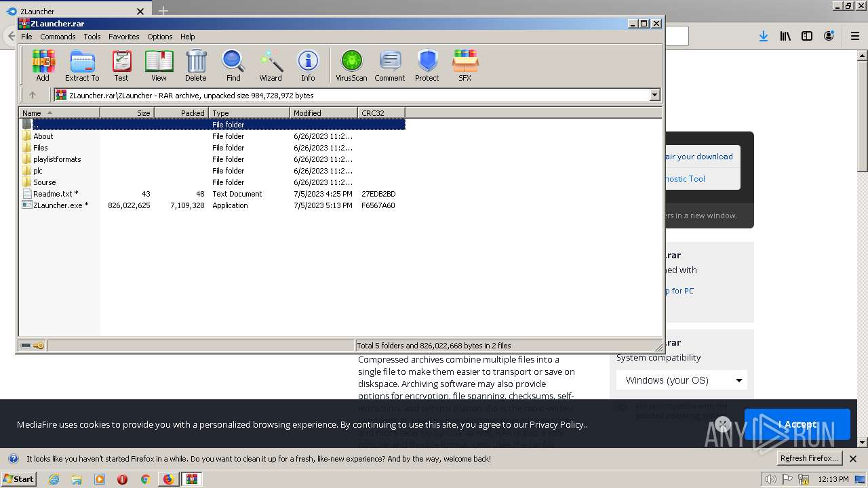Viewport: 868px width, 488px height.
Task: Click the taskbar clock showing 12:13 PM
Action: pos(833,479)
